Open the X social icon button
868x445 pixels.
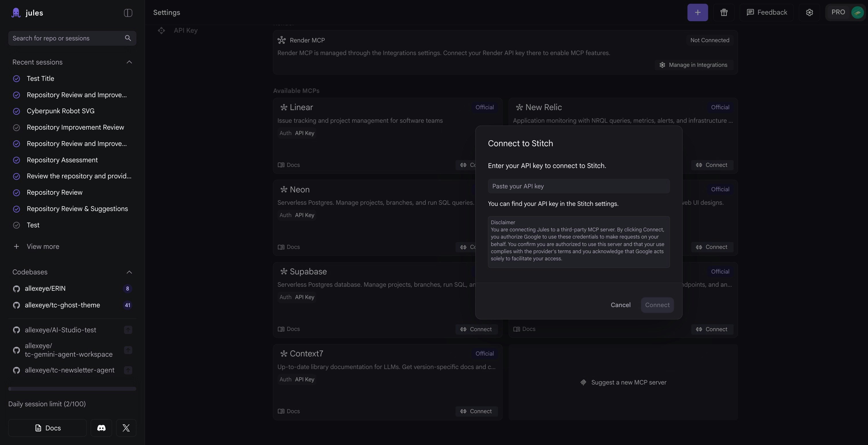click(126, 428)
